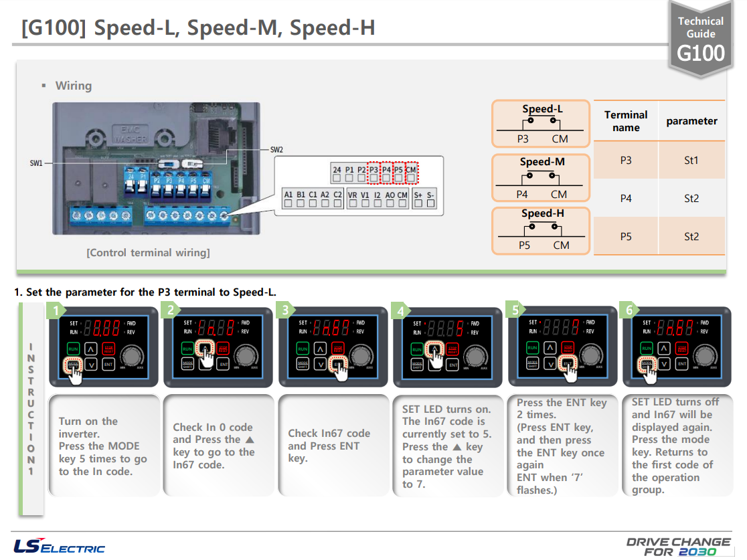Select the Terminal name column header
The image size is (747, 560).
click(x=625, y=121)
